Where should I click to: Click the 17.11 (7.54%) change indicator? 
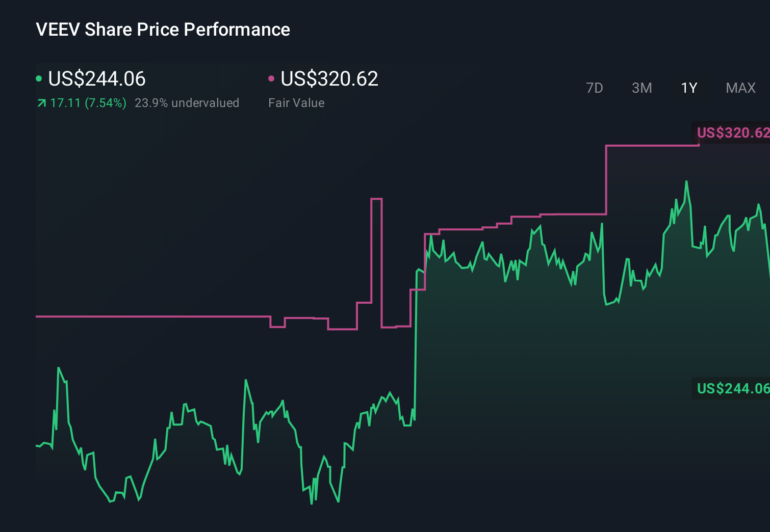(x=88, y=102)
